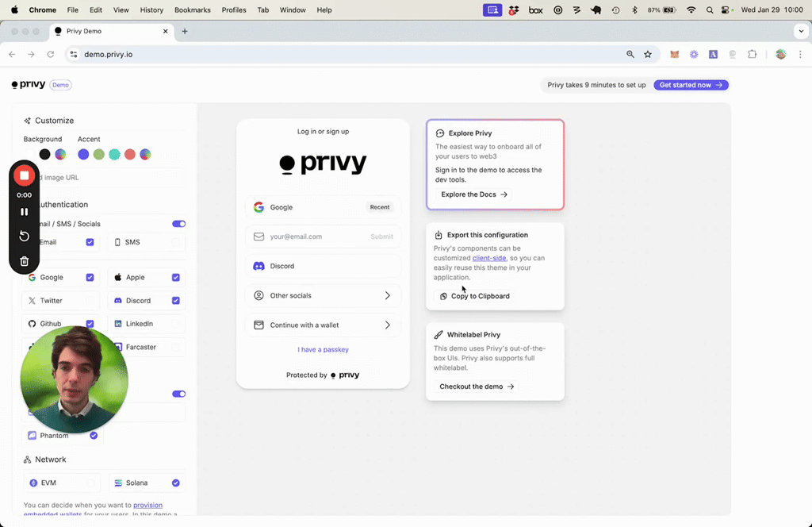The image size is (812, 527).
Task: Open Chrome three-dot menu
Action: [800, 54]
